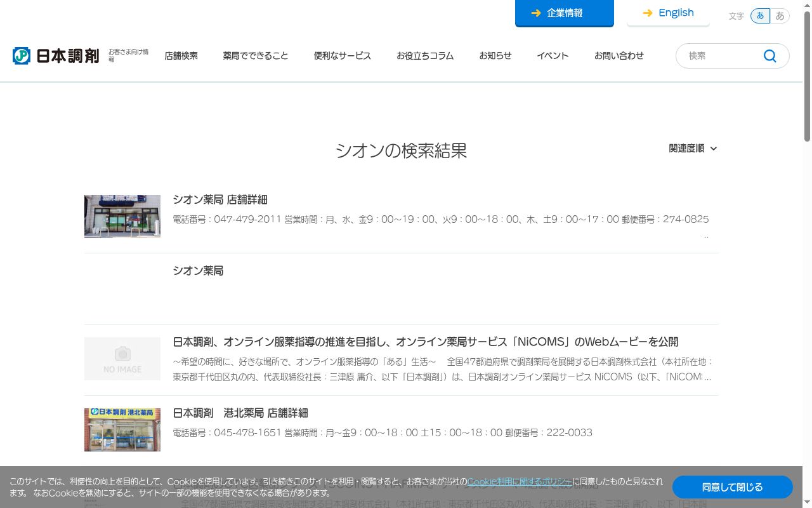Click the お客さま向け情報 label
The image size is (812, 508).
128,55
